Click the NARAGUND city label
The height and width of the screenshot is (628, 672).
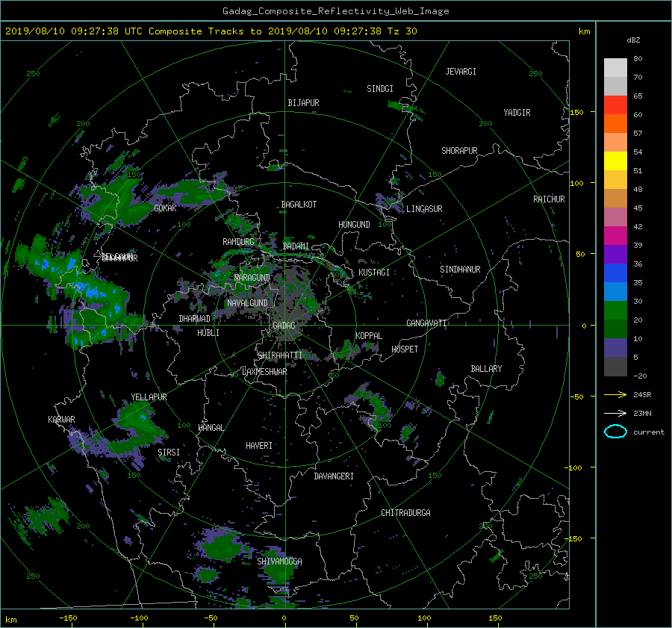(x=252, y=278)
